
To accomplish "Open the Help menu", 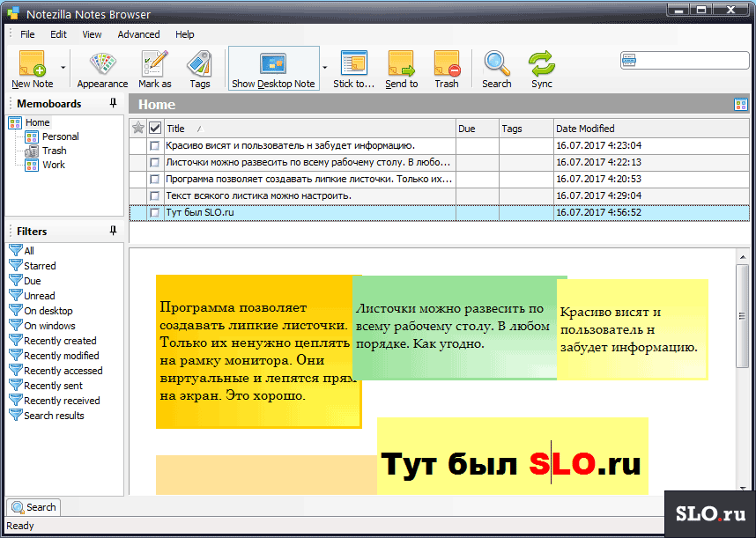I will [x=185, y=34].
